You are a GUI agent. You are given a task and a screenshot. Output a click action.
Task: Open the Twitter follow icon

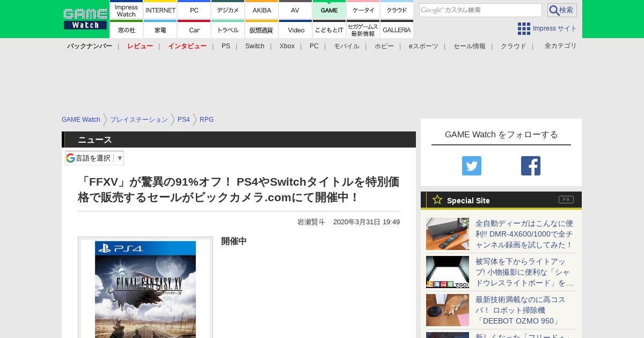point(472,166)
